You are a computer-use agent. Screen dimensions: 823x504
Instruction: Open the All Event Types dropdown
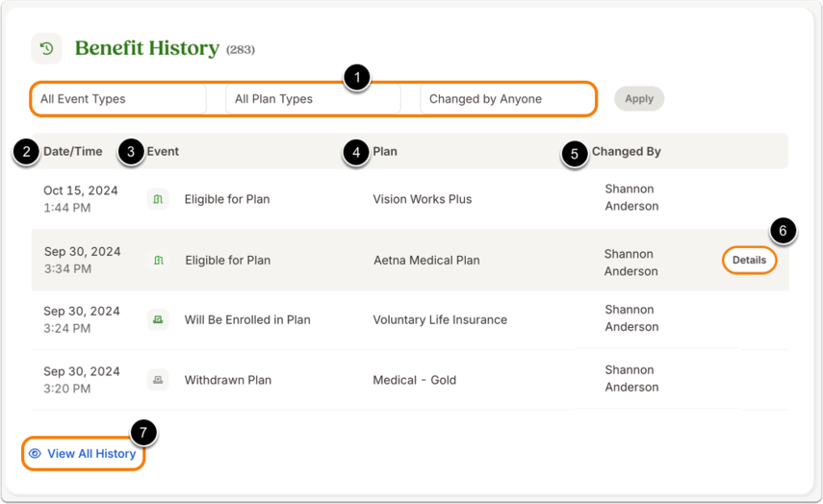point(119,99)
